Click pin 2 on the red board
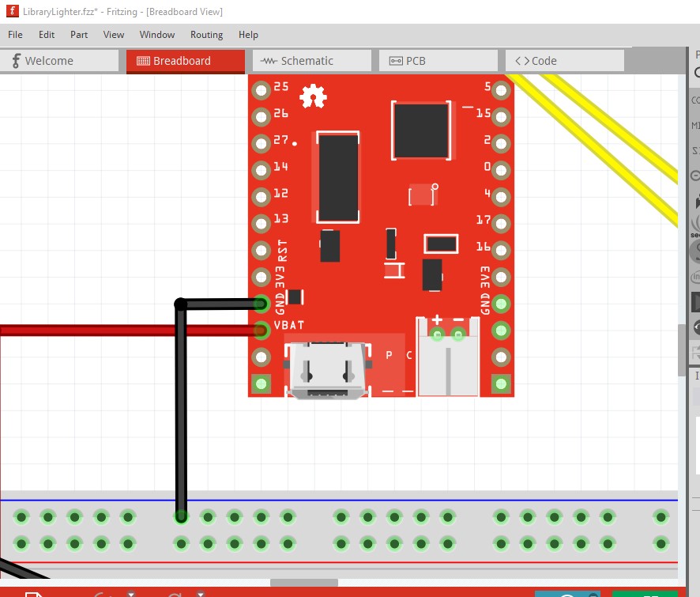The height and width of the screenshot is (597, 700). pyautogui.click(x=501, y=144)
